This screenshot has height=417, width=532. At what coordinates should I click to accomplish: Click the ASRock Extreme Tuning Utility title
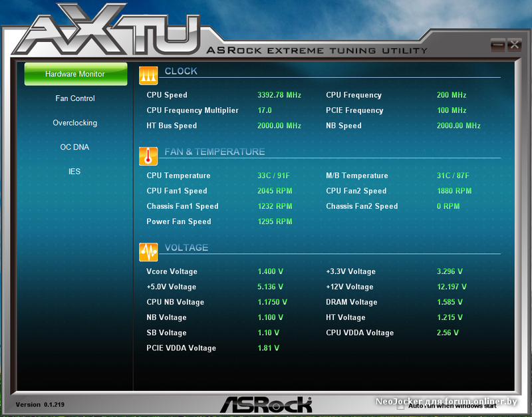pyautogui.click(x=317, y=51)
